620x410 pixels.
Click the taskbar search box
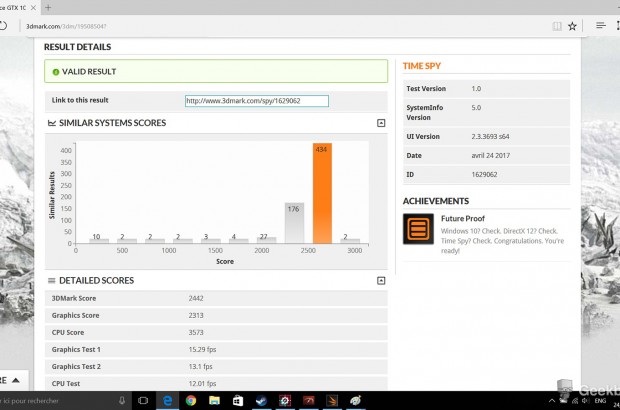tap(50, 400)
